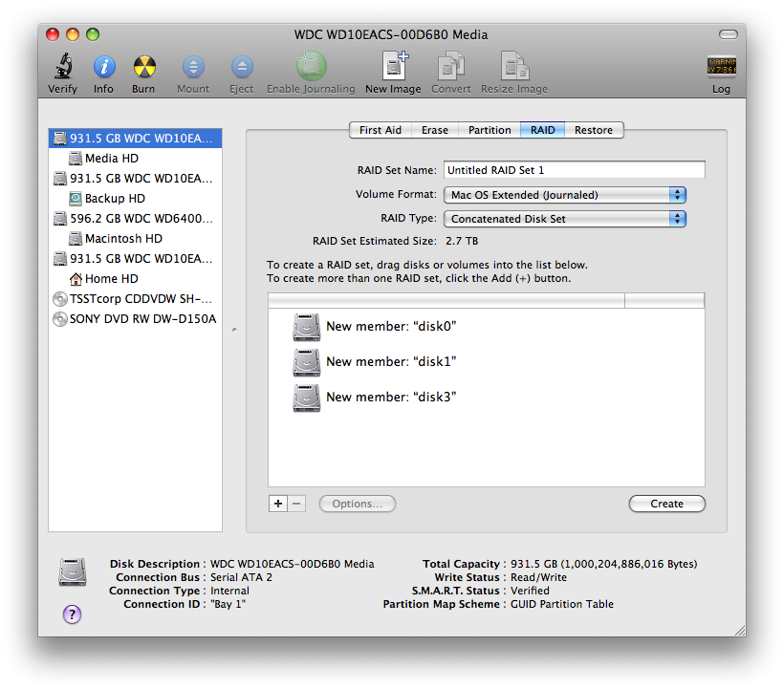Switch to the First Aid tab
784x689 pixels.
click(381, 130)
